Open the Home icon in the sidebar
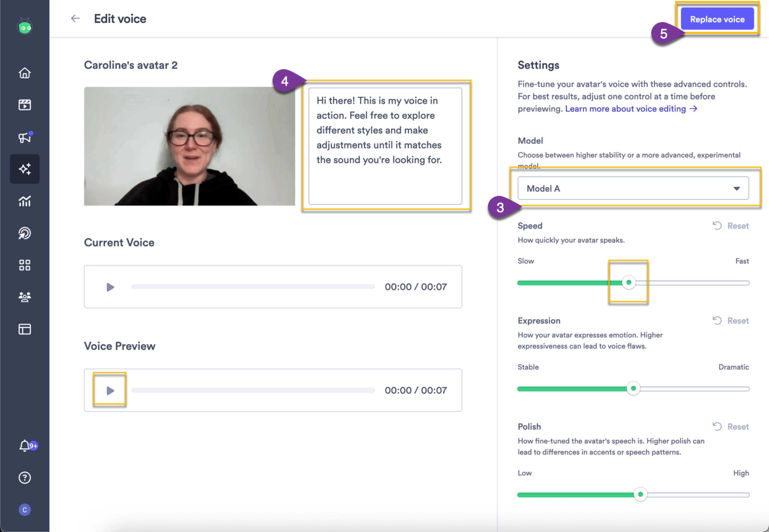 (25, 73)
